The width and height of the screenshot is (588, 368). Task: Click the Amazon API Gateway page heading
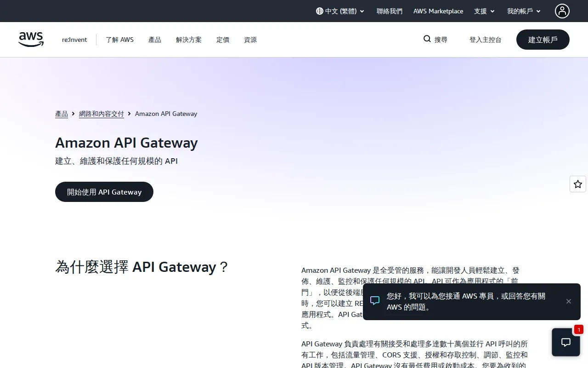coord(126,143)
